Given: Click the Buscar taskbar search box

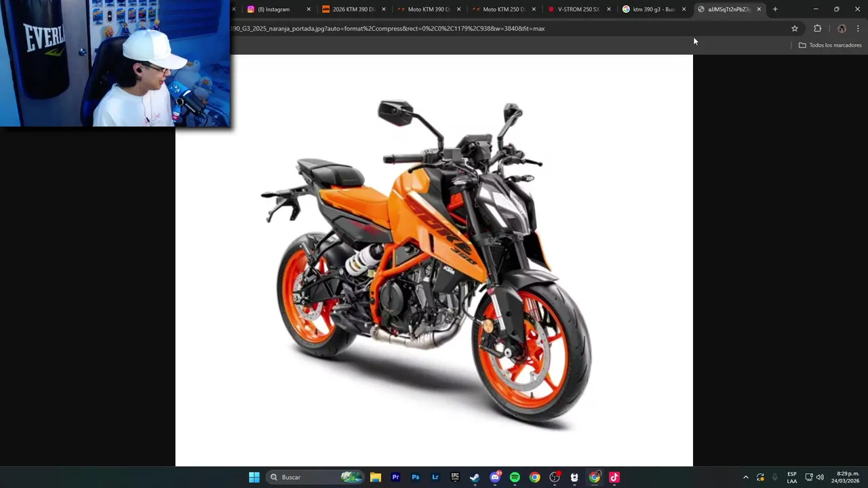Looking at the screenshot, I should (x=315, y=477).
